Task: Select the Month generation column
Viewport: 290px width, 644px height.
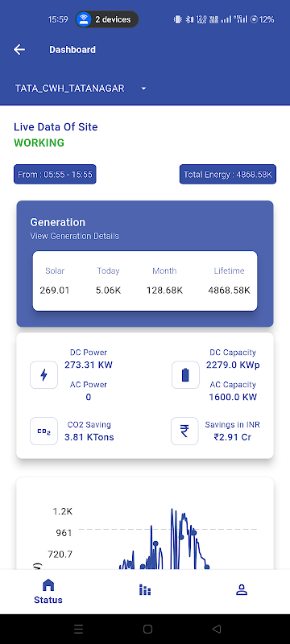Action: click(164, 280)
